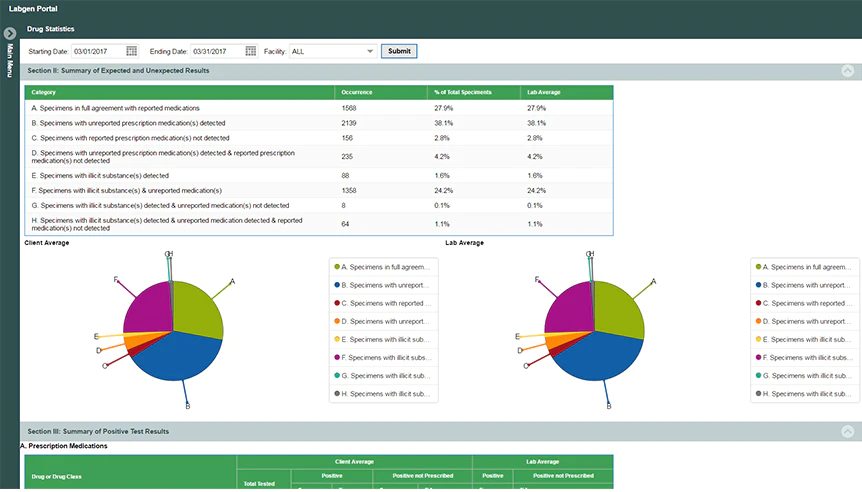862x492 pixels.
Task: Open the Labgen Portal home title
Action: (x=33, y=9)
